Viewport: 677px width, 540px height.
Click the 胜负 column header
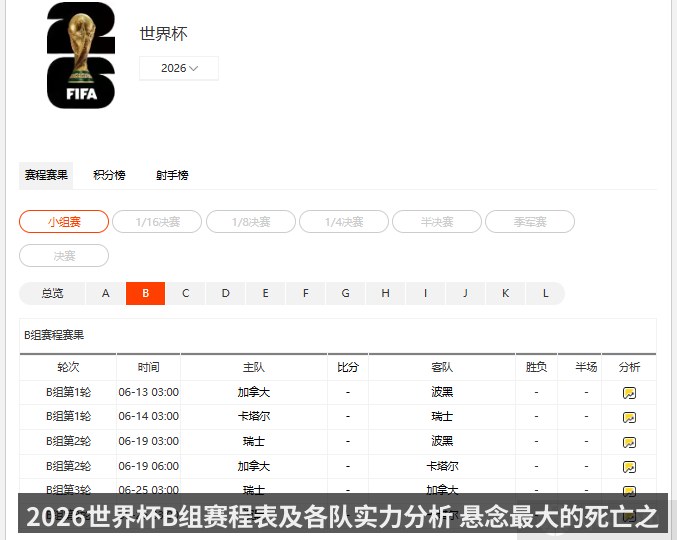536,367
